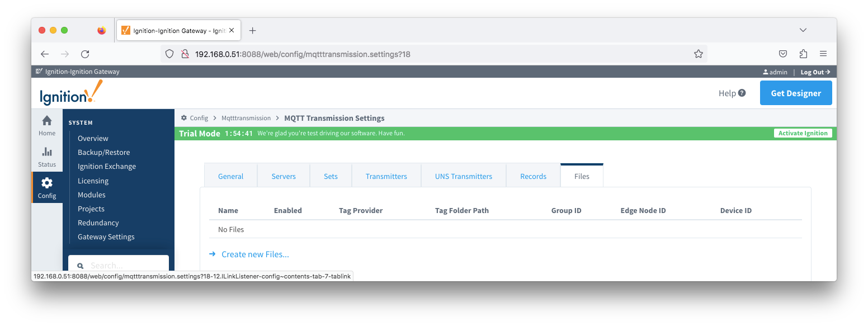The height and width of the screenshot is (326, 868).
Task: Open Backup/Restore in the System menu
Action: (103, 152)
